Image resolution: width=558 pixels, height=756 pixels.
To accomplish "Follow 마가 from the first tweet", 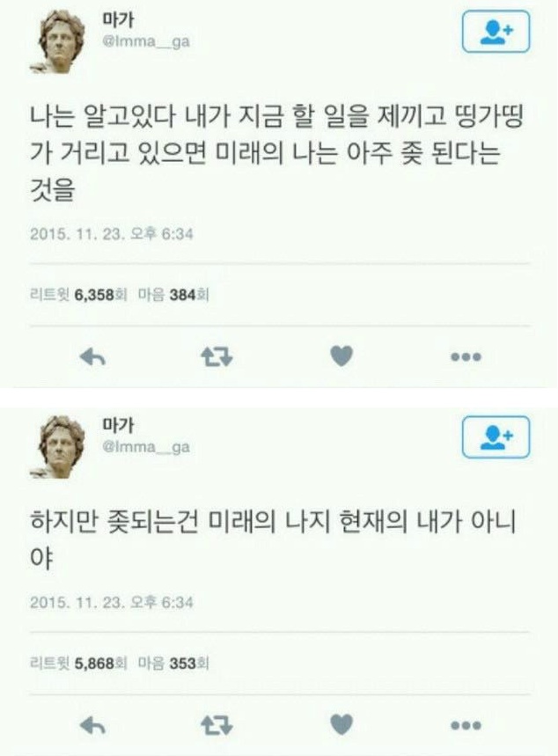I will coord(496,32).
